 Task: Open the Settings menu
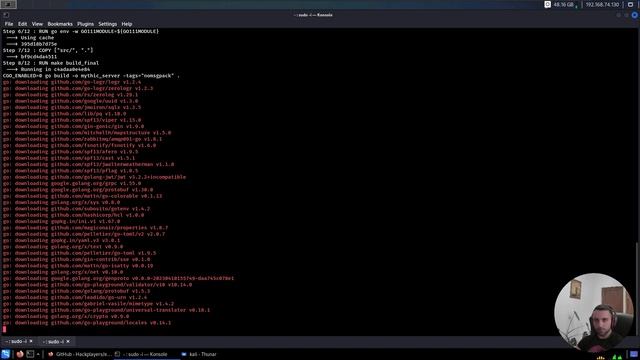(x=107, y=24)
